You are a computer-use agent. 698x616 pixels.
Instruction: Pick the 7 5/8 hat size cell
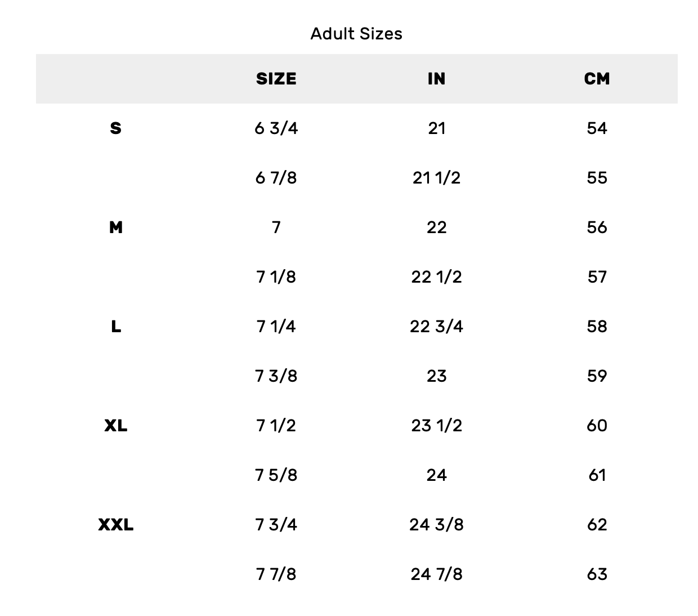tap(276, 475)
